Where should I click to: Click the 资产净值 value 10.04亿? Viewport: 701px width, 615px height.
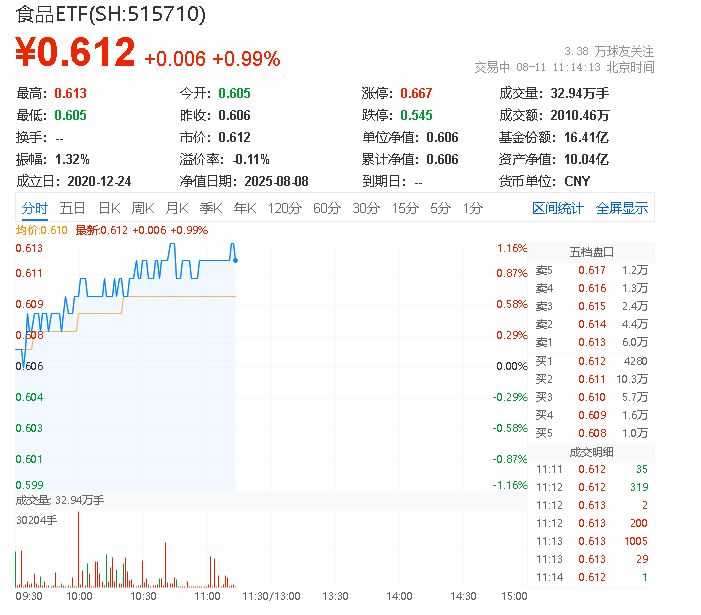pos(586,159)
